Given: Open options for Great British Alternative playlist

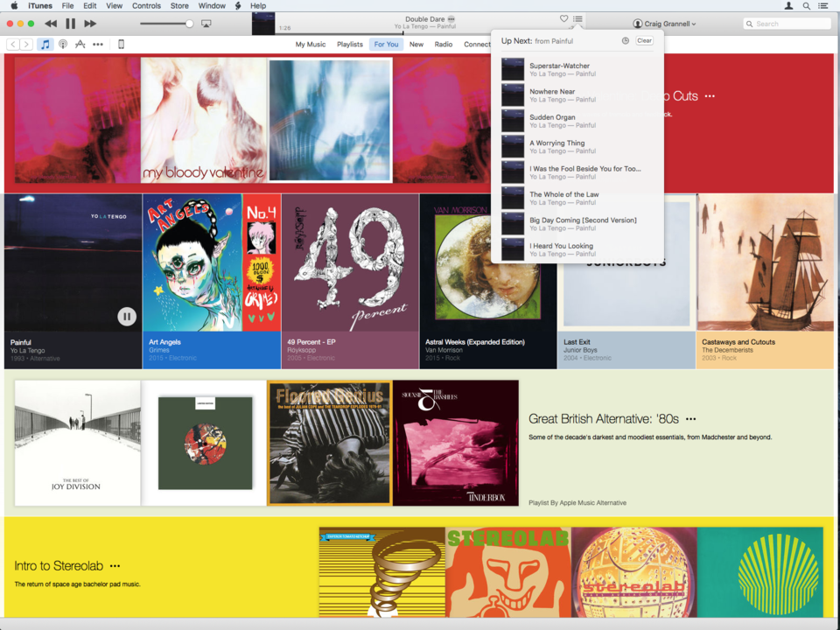Looking at the screenshot, I should tap(691, 419).
